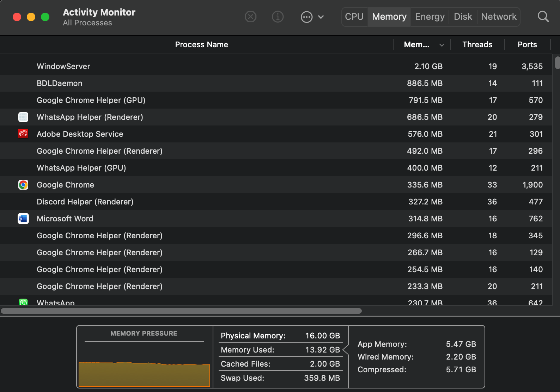This screenshot has width=560, height=392.
Task: Open the process info (i) icon
Action: click(x=278, y=17)
